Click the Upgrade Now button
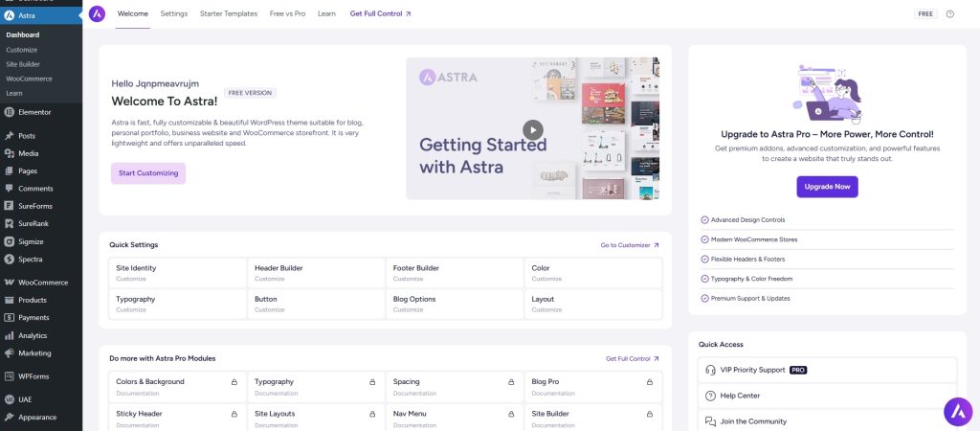Viewport: 980px width, 431px height. 827,187
